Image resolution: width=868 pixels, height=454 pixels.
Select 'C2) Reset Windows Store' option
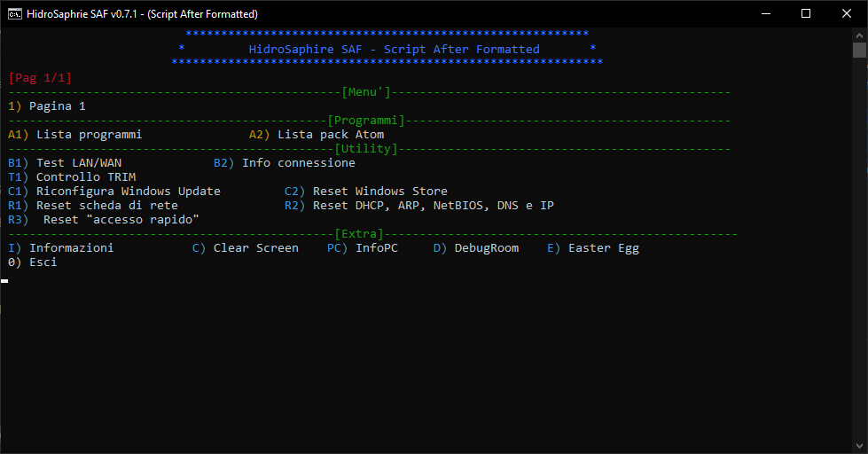(x=366, y=191)
